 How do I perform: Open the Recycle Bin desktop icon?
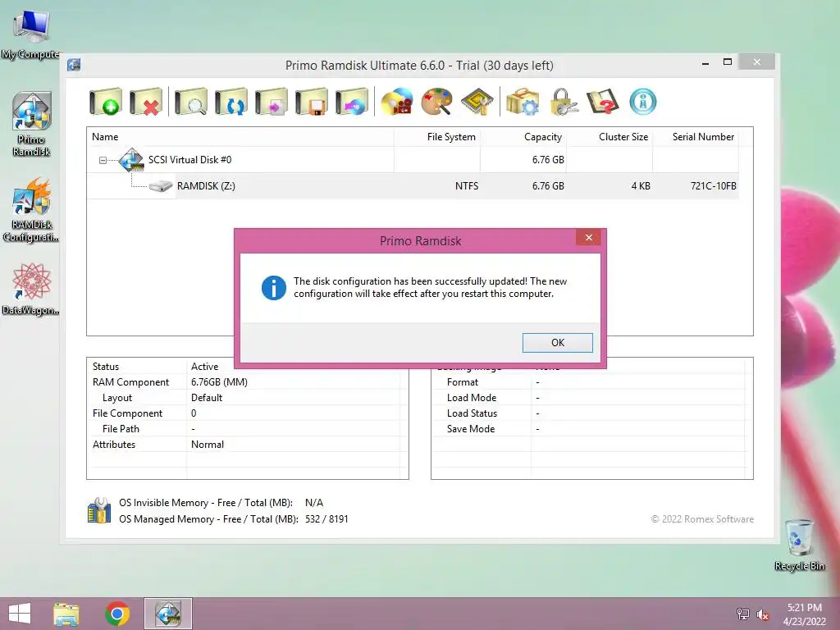pos(800,545)
